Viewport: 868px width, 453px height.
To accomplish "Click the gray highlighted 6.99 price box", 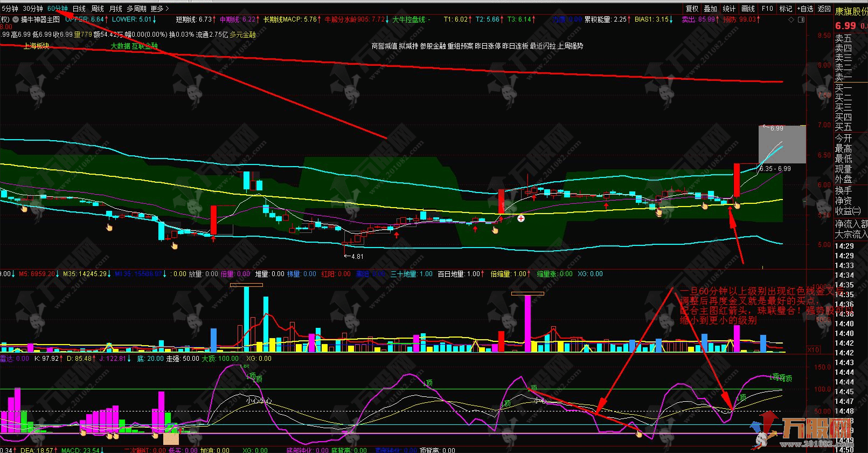I will tap(782, 144).
